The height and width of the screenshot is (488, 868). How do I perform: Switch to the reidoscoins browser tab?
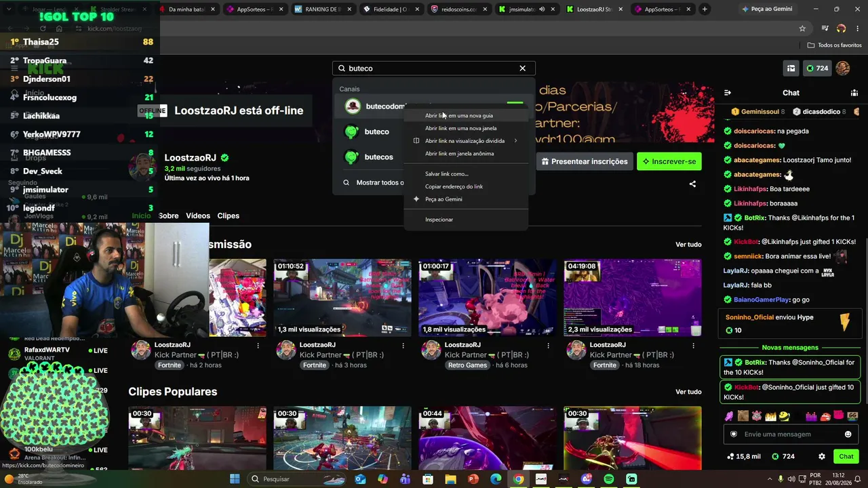pos(458,9)
